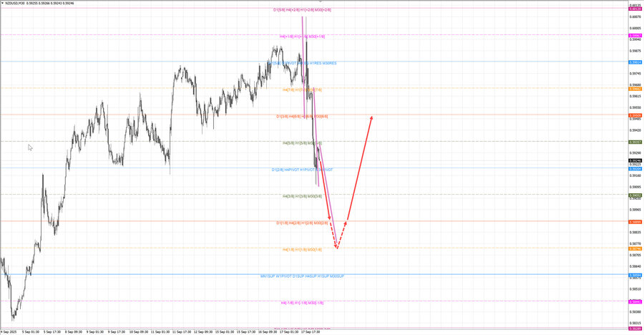
Task: Click the 0.59745 price scale value
Action: click(635, 74)
